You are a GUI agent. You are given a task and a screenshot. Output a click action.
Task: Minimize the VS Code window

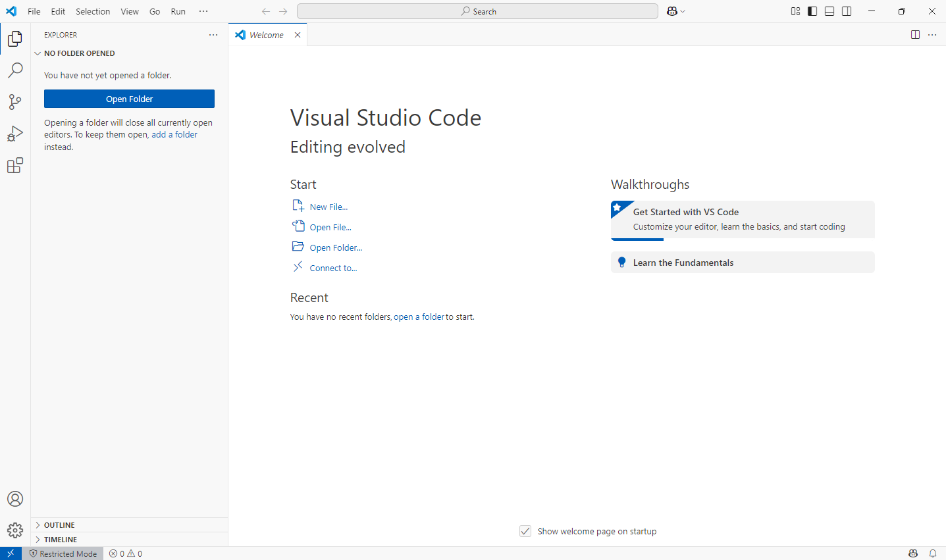pos(872,11)
